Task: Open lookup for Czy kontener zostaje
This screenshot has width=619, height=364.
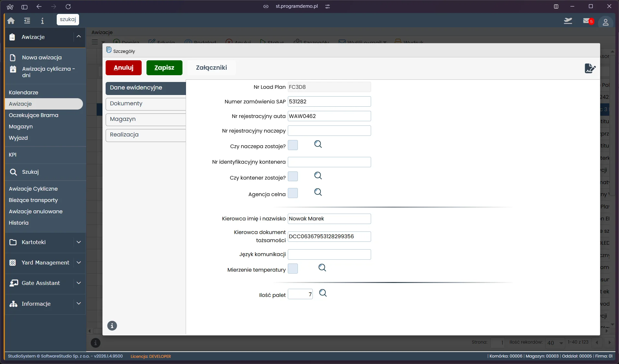Action: point(318,176)
